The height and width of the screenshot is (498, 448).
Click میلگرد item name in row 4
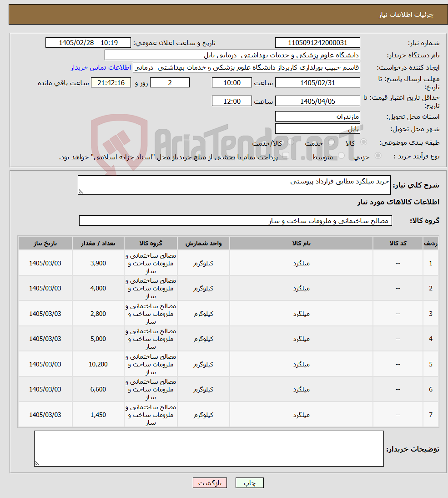301,339
